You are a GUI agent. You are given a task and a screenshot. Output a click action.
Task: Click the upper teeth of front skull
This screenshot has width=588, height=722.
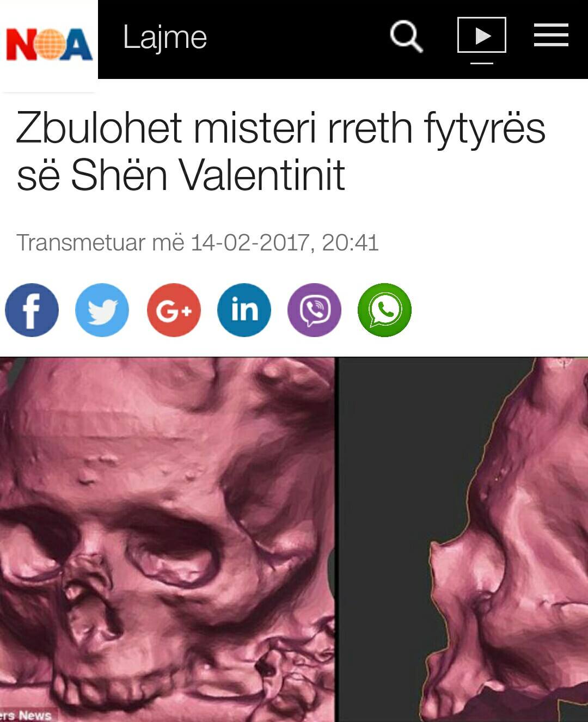click(x=109, y=693)
